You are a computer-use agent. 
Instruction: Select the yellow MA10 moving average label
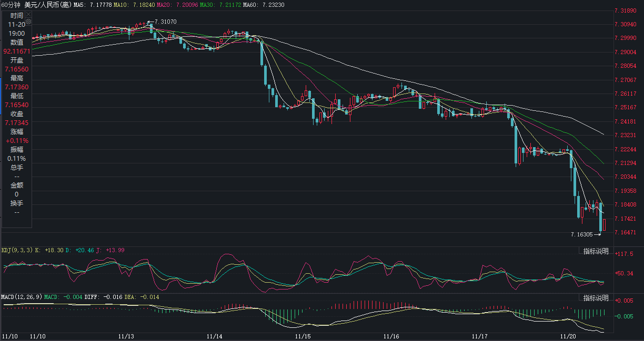[135, 4]
